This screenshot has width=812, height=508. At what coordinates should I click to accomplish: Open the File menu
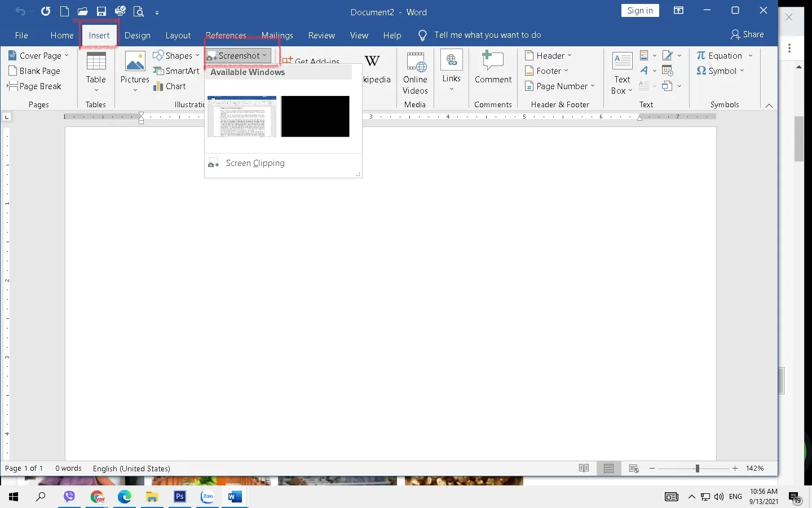(21, 35)
